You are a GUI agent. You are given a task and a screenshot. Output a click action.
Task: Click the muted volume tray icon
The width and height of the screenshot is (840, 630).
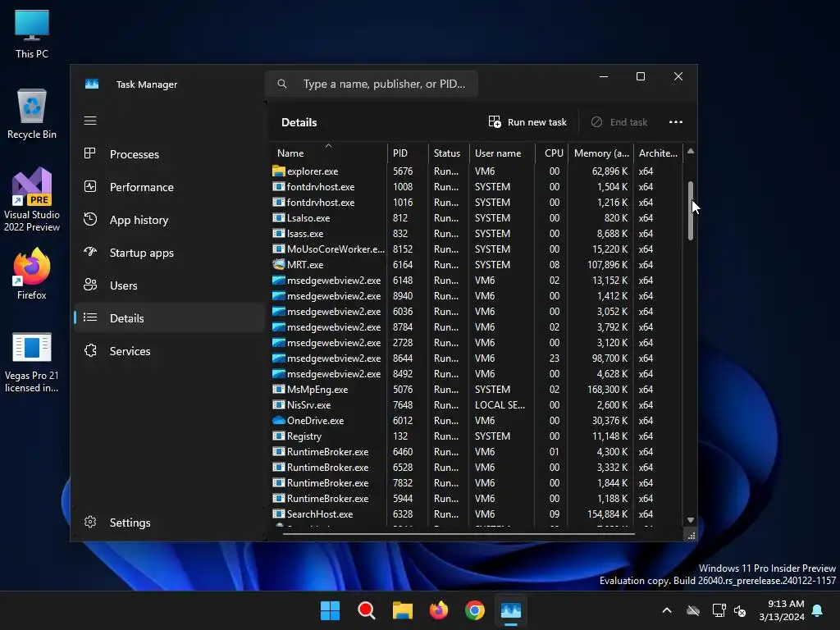coord(740,610)
